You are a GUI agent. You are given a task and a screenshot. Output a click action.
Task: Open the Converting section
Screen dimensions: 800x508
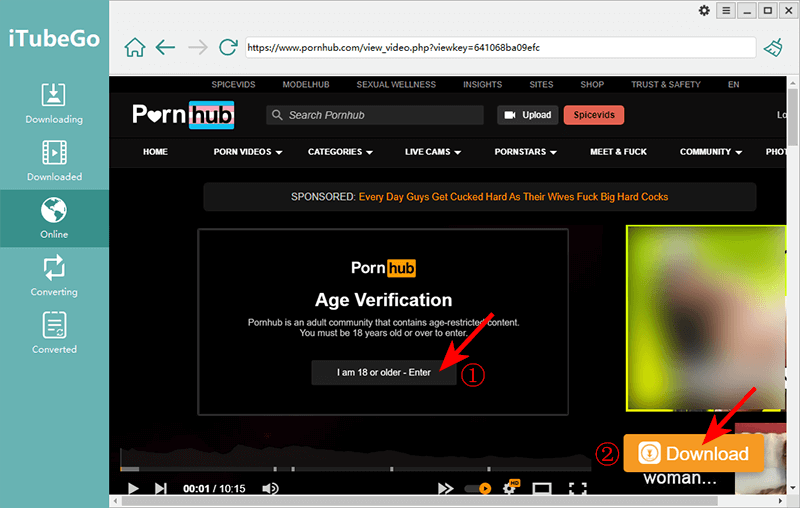pyautogui.click(x=54, y=275)
